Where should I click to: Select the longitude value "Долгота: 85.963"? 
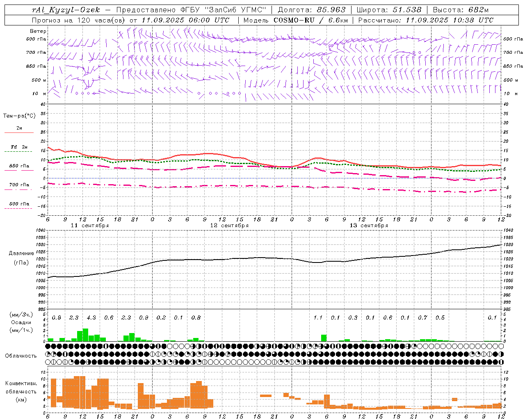[x=312, y=10]
